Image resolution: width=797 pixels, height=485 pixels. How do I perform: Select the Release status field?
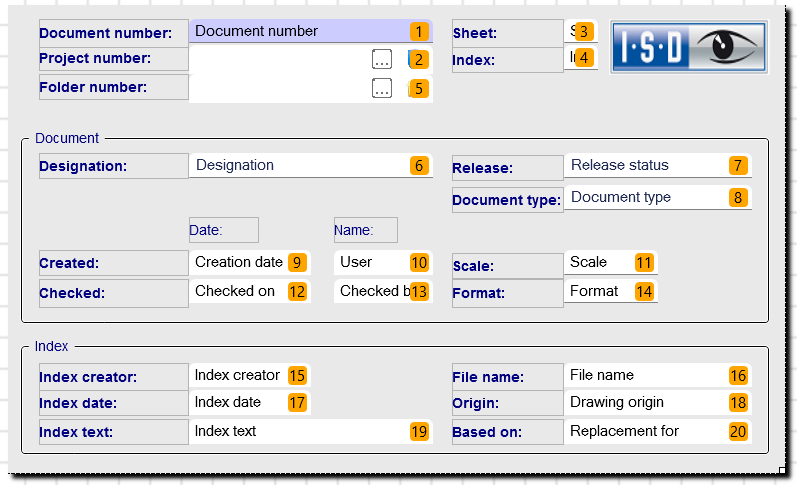(x=658, y=166)
